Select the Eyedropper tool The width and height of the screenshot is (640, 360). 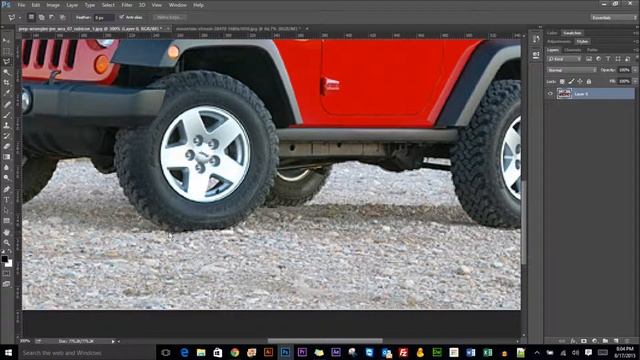(x=7, y=93)
